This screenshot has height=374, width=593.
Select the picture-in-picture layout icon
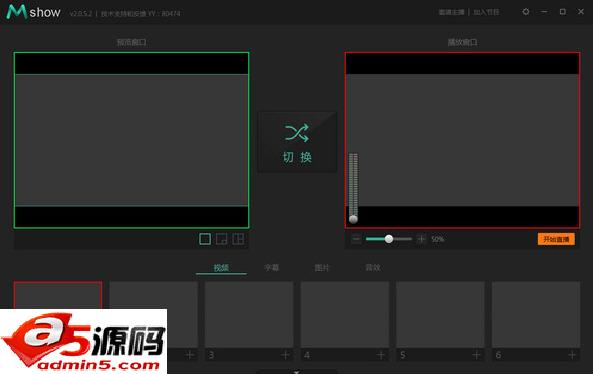click(222, 239)
